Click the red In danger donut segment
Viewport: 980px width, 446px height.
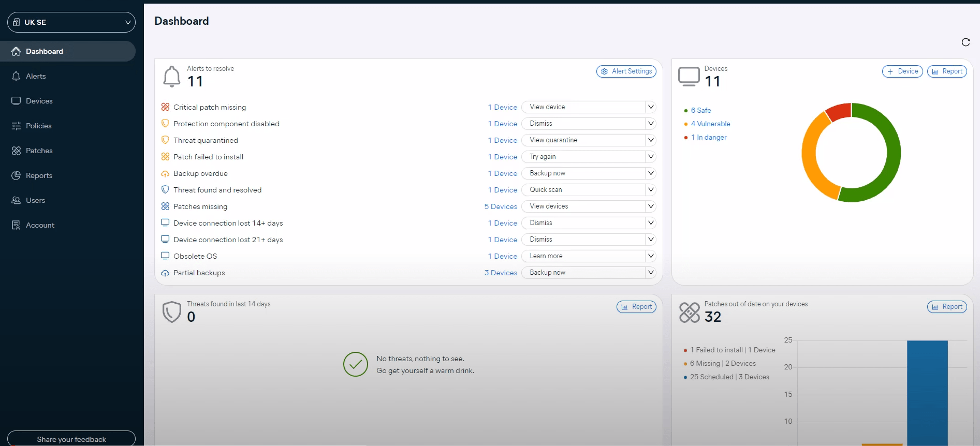tap(839, 111)
